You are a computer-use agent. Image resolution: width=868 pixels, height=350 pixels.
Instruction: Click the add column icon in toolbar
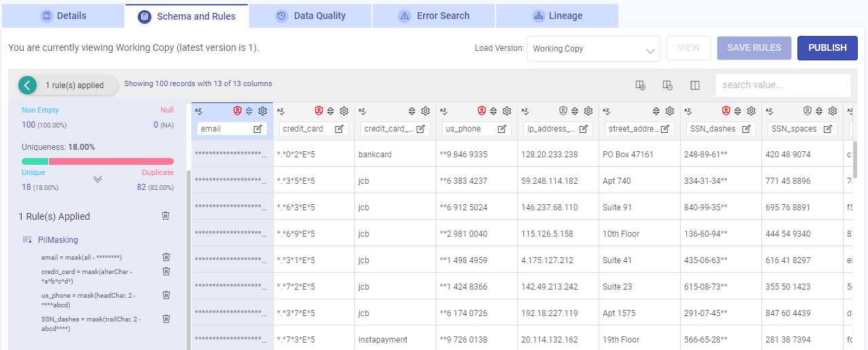coord(640,85)
